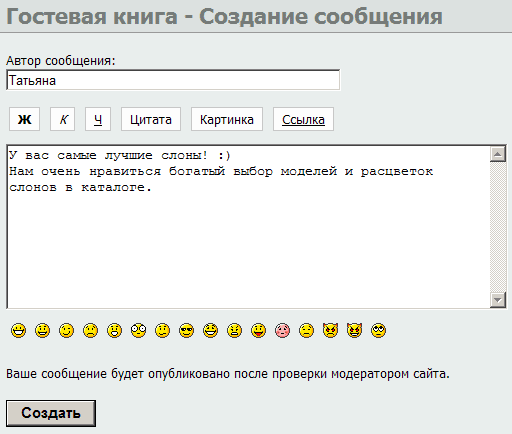Click the Автор сообщения name field
The image size is (512, 434).
point(173,80)
